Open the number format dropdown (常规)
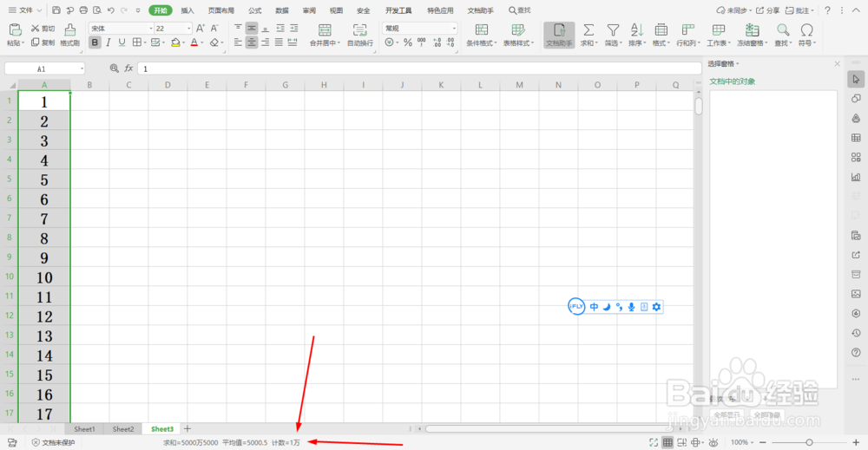The height and width of the screenshot is (450, 868). (x=454, y=29)
